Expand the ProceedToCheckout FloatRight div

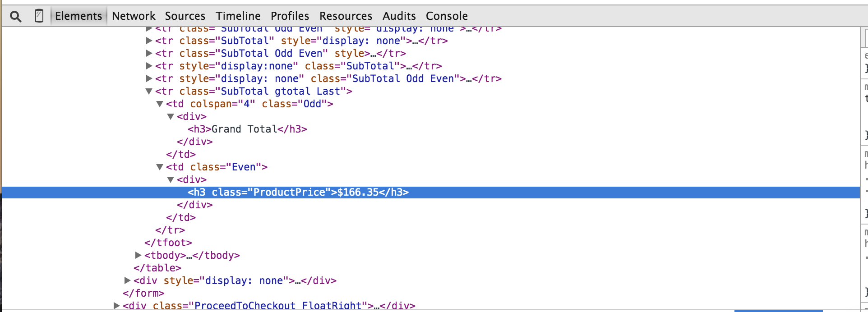click(116, 306)
